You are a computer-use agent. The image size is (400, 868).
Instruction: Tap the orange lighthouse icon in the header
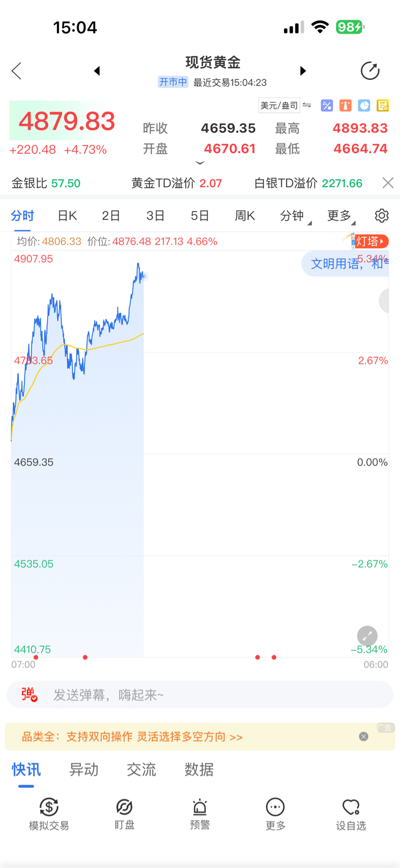(x=345, y=106)
